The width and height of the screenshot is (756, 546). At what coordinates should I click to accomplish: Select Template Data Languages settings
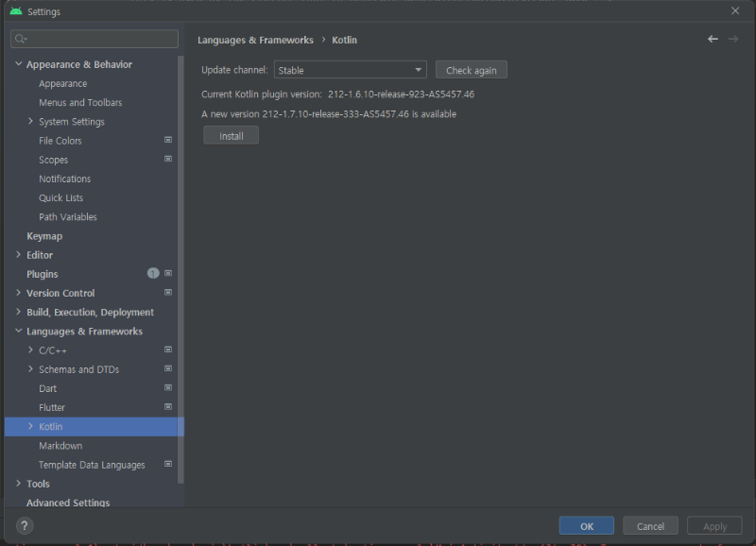(x=92, y=465)
